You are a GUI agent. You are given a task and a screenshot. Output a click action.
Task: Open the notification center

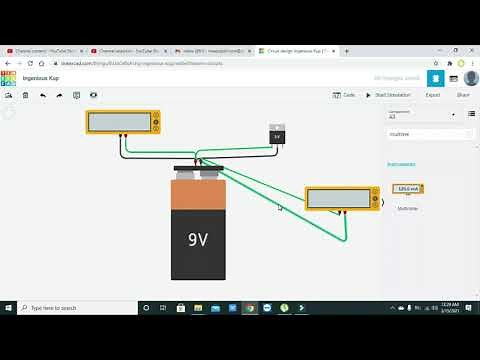pyautogui.click(x=468, y=308)
